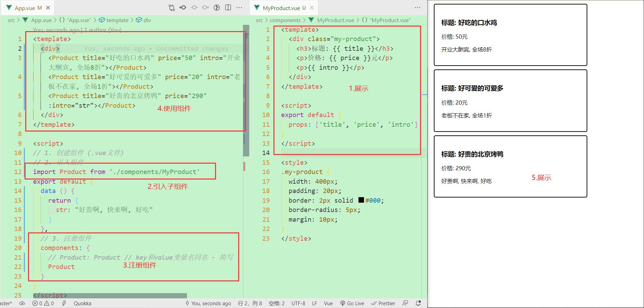Click import Product from line in App.vue
The image size is (644, 308).
pyautogui.click(x=116, y=172)
